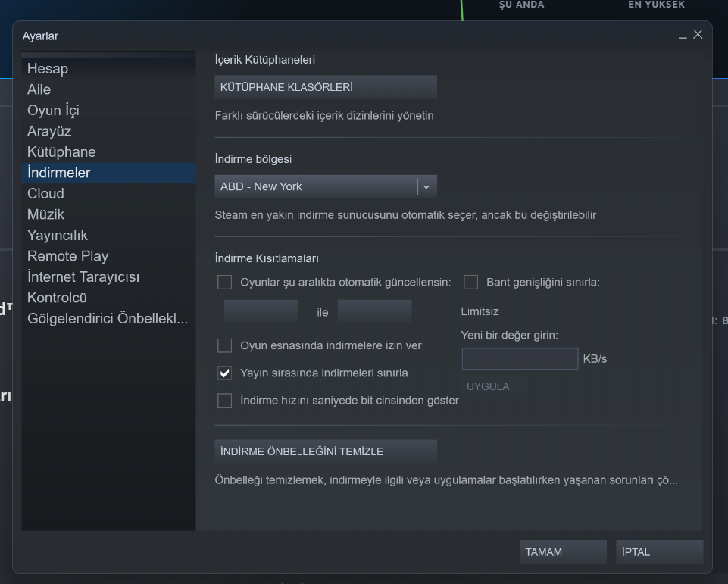Open the auto-update end time dropdown
Screen dimensions: 728x584
(375, 311)
